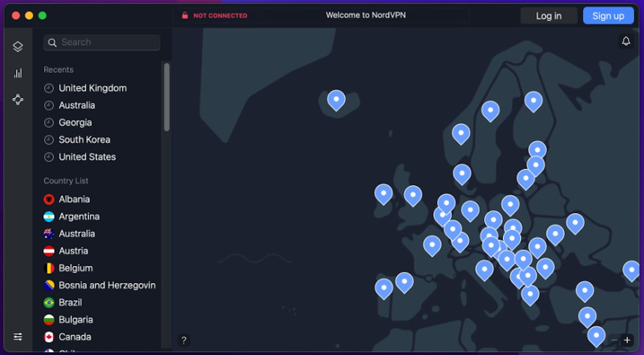
Task: Click the Ukraine server pin on map
Action: pos(575,223)
